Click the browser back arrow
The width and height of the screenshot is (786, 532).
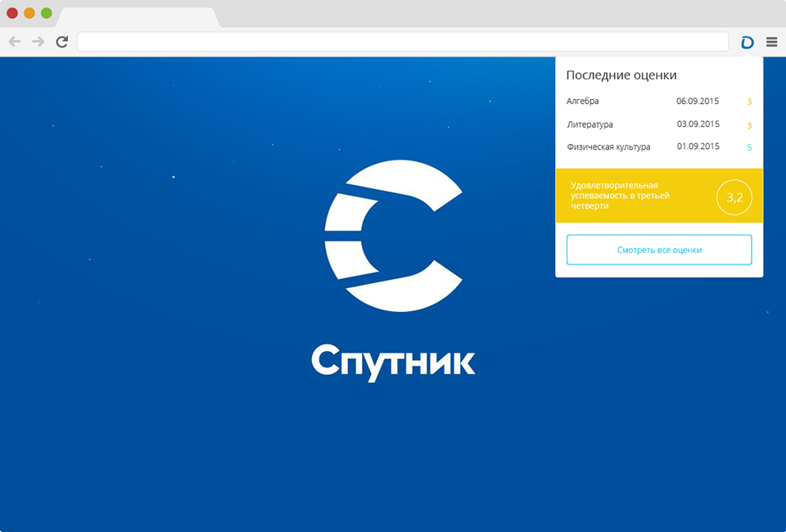[x=15, y=42]
